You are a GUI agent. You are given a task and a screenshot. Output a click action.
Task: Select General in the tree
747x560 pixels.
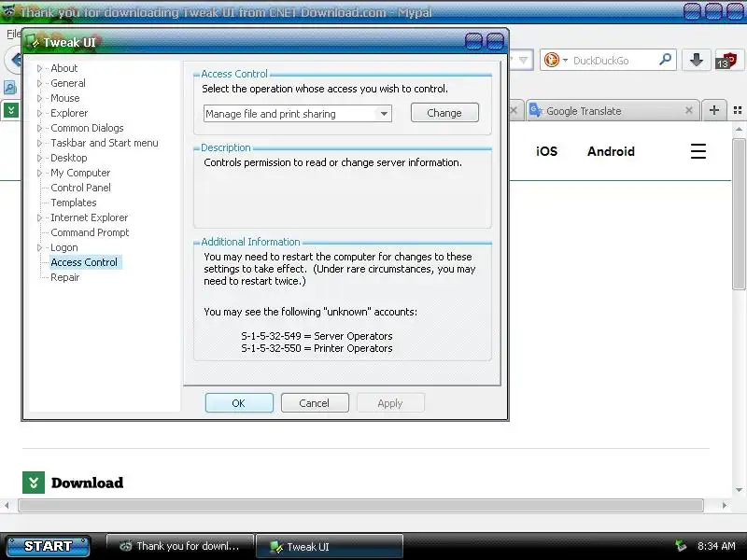(67, 83)
